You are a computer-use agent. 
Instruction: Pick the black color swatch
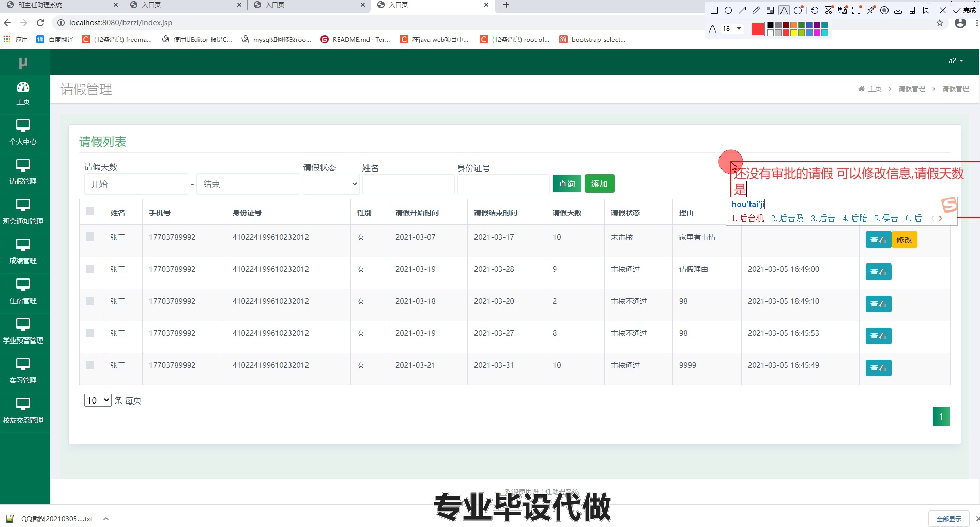click(x=770, y=25)
